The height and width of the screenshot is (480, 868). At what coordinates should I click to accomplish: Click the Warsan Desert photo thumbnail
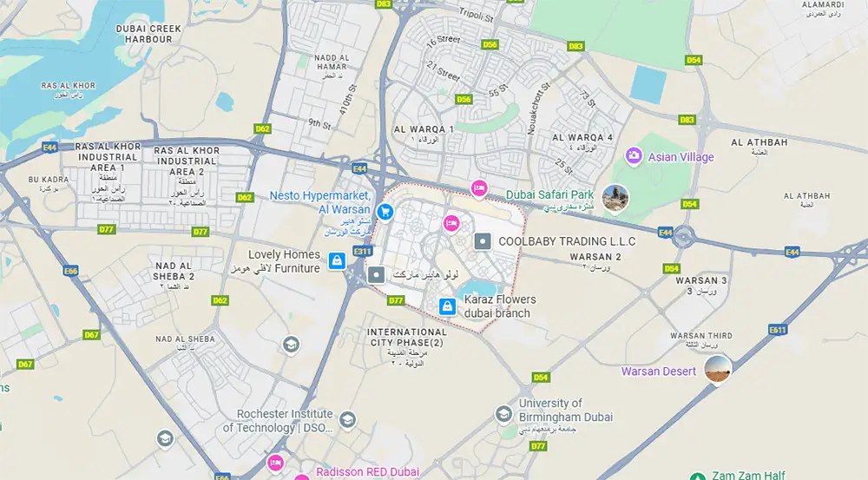718,369
